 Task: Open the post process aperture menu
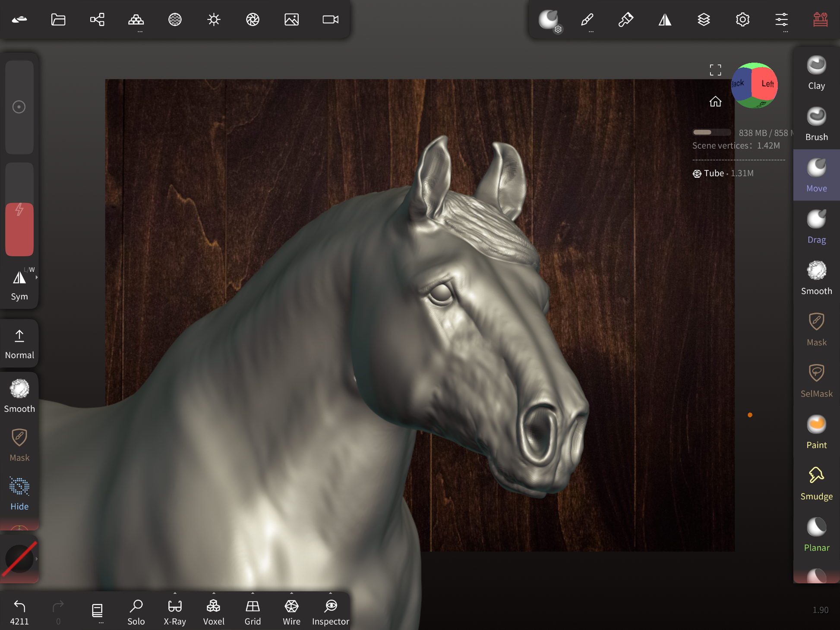253,19
